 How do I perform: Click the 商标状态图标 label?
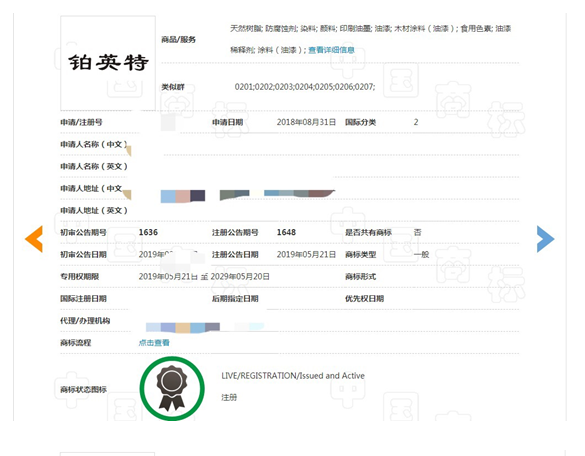[x=84, y=390]
